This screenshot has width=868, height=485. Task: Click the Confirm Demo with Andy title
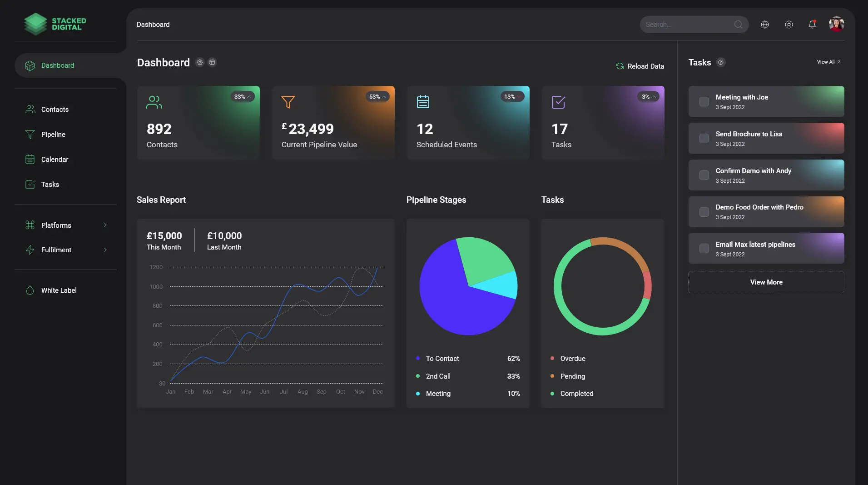click(753, 171)
